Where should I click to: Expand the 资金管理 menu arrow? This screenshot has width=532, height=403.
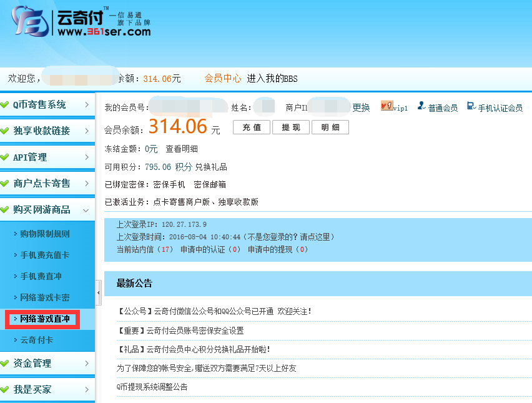87,363
